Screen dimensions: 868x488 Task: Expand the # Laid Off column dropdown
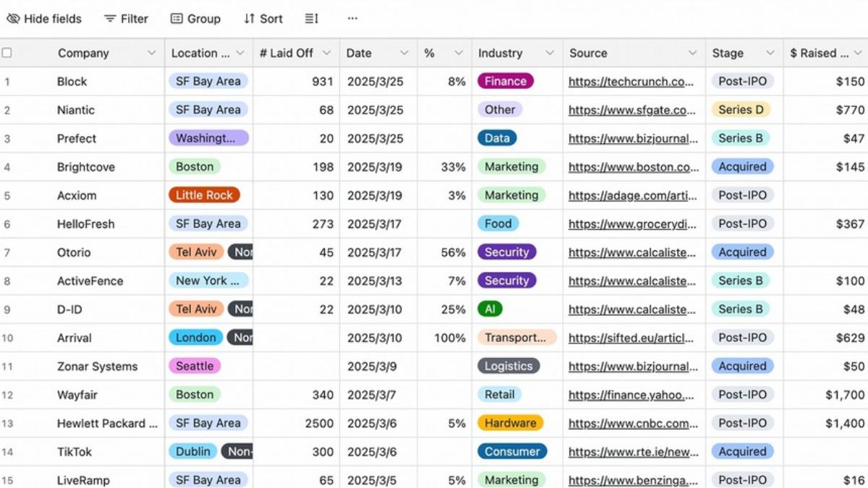(326, 53)
